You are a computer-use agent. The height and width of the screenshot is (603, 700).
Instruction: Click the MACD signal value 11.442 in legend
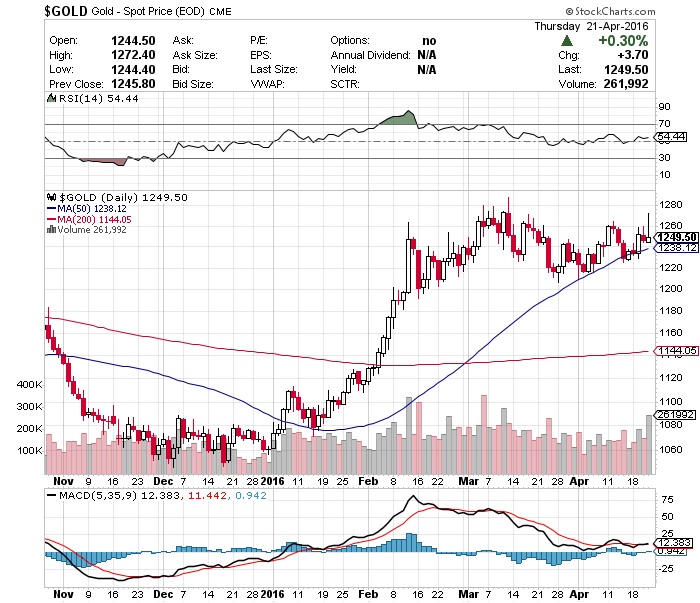208,495
